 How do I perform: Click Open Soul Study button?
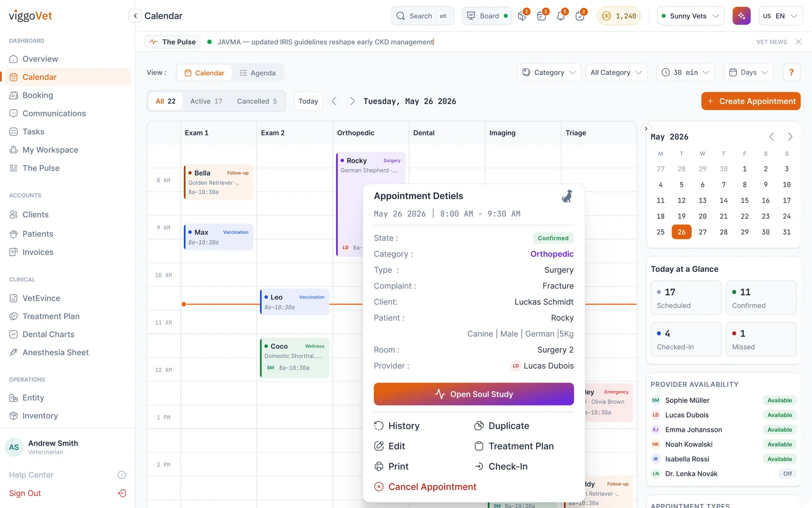(x=474, y=394)
